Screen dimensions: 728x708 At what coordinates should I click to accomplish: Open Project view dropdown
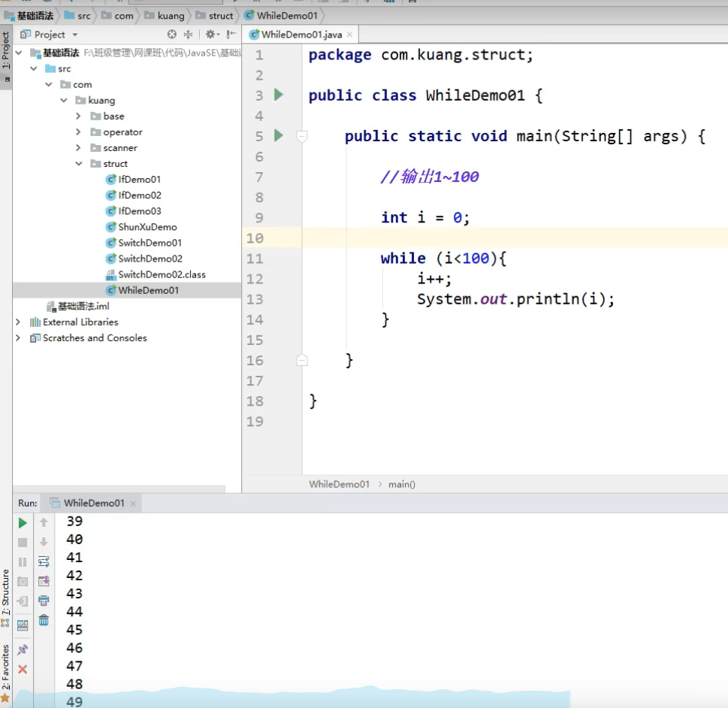tap(74, 35)
